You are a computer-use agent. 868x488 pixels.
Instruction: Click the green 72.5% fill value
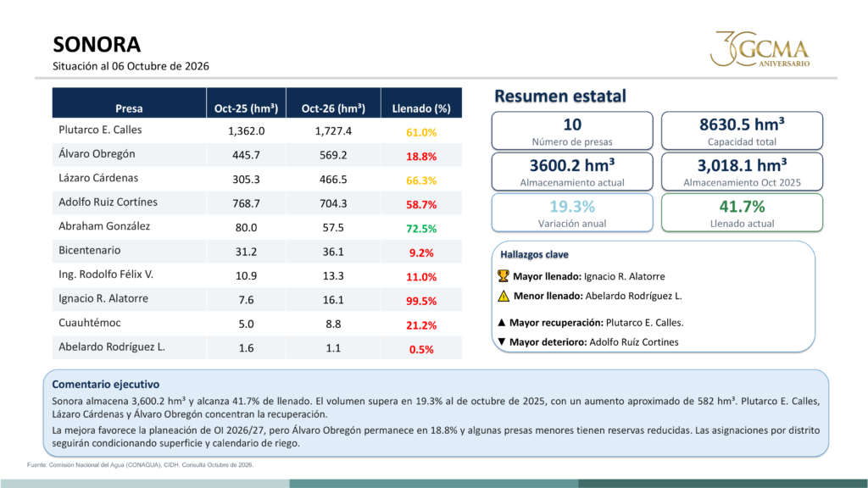point(421,229)
